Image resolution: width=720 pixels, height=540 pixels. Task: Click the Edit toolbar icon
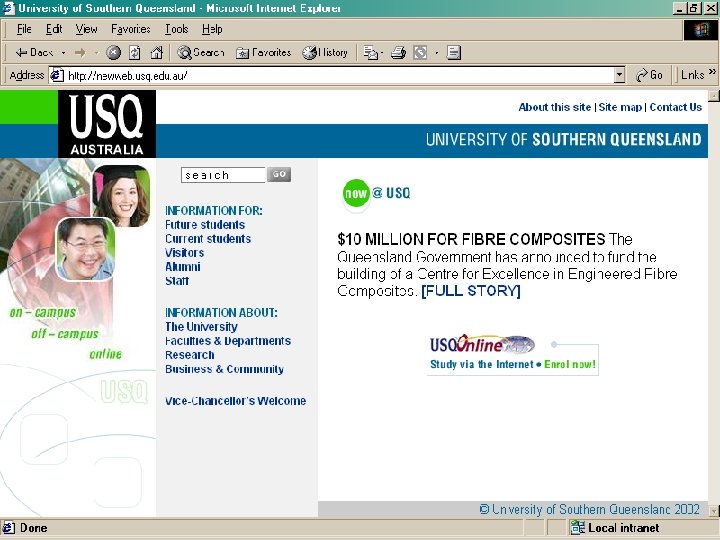click(x=420, y=53)
